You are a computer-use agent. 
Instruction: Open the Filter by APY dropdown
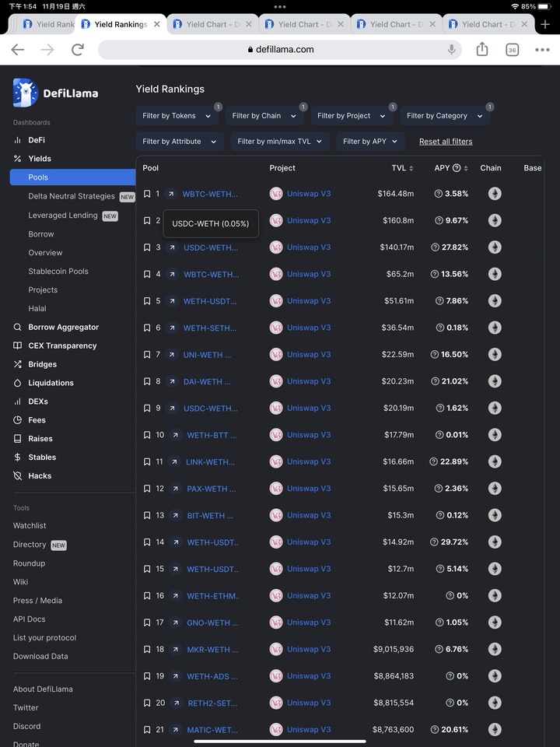[370, 142]
